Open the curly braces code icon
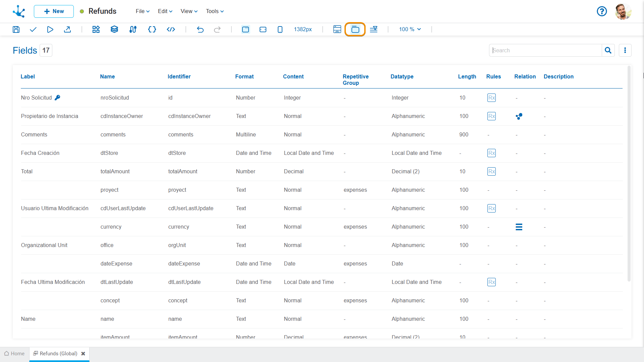The height and width of the screenshot is (362, 644). (x=152, y=29)
